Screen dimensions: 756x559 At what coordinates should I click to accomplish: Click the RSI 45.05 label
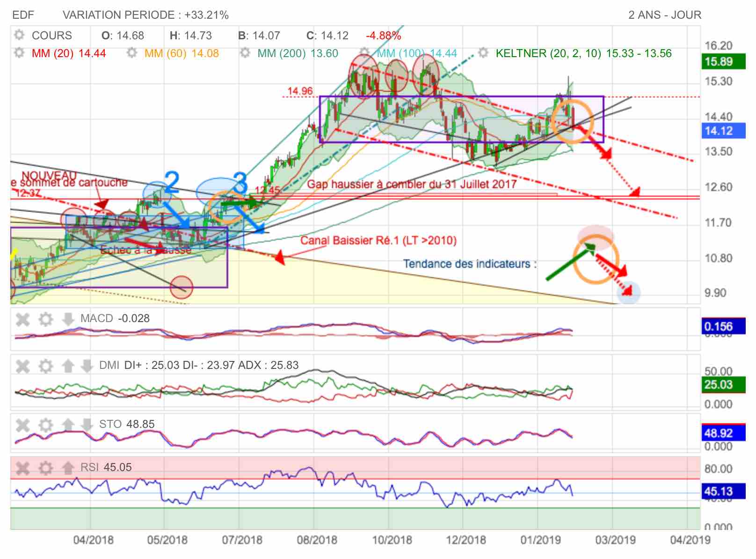point(106,467)
